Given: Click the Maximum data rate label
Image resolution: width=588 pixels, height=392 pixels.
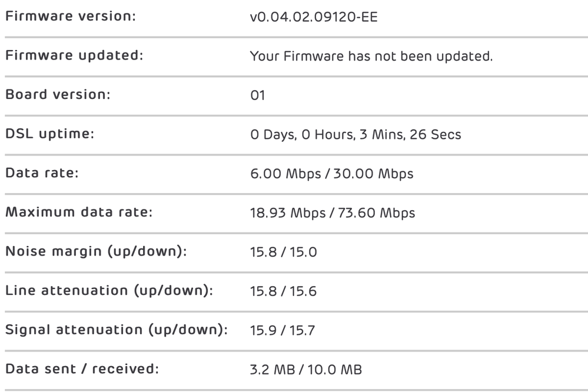Looking at the screenshot, I should [x=78, y=211].
